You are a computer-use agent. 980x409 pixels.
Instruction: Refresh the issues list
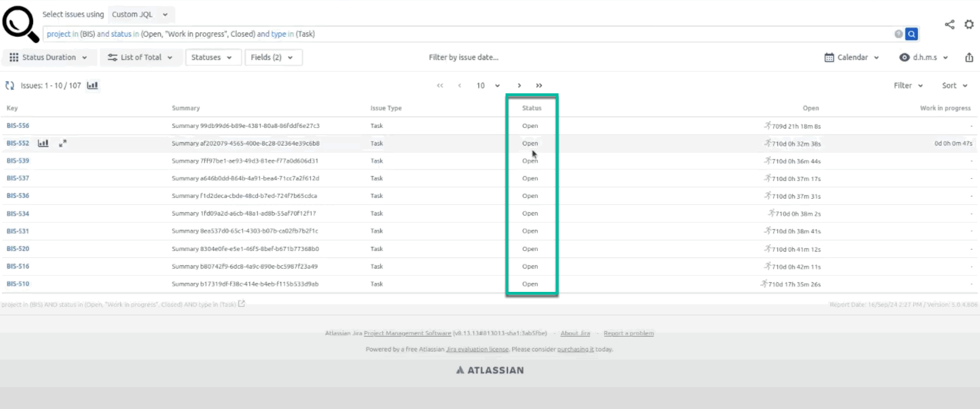point(9,86)
